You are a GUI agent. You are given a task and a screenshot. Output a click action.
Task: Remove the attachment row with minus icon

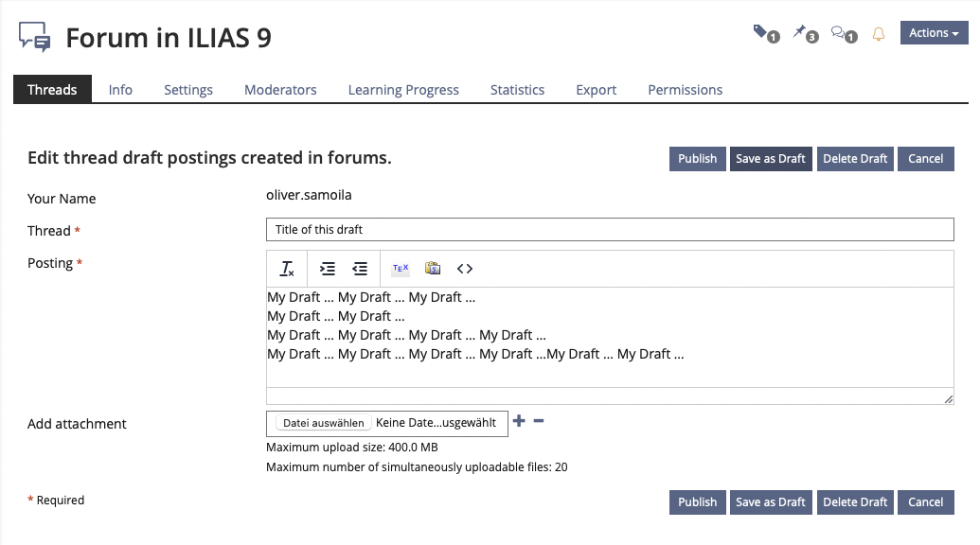pos(539,420)
